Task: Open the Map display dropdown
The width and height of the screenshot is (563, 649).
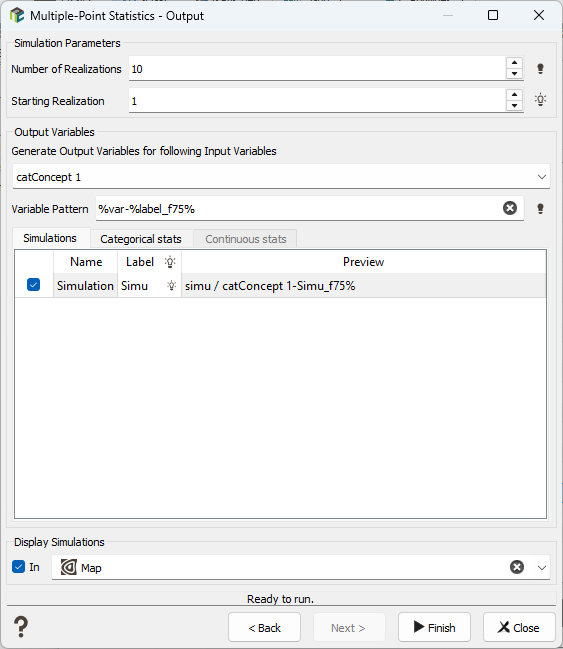Action: pos(542,567)
